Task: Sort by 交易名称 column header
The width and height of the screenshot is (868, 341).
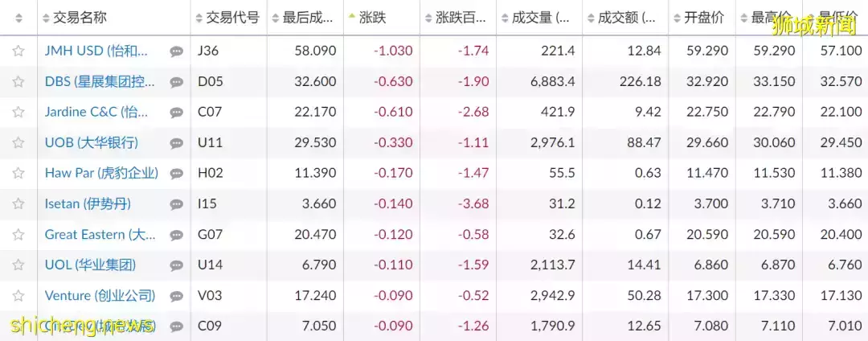Action: click(80, 18)
